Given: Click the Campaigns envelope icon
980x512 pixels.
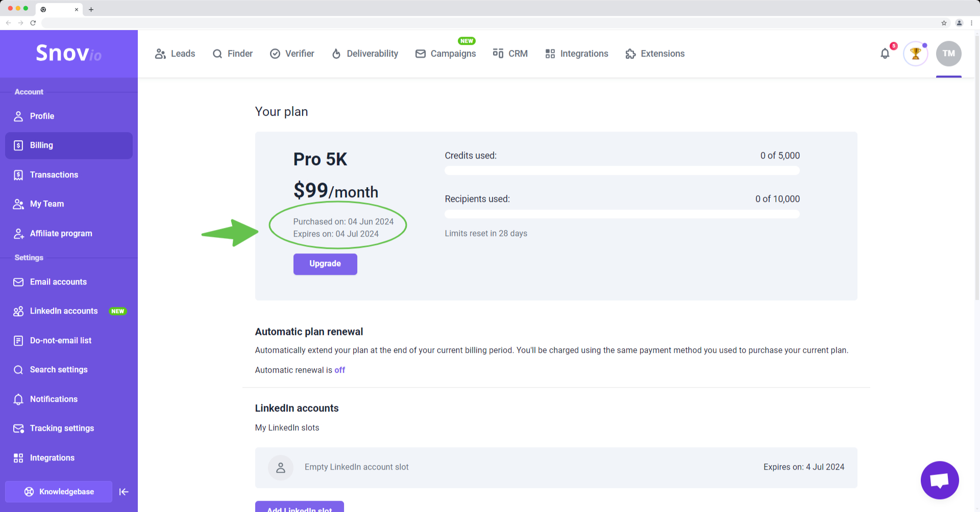Looking at the screenshot, I should tap(421, 54).
